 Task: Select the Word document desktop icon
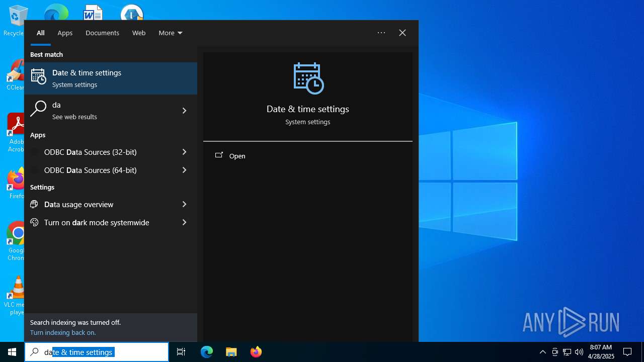click(x=93, y=13)
